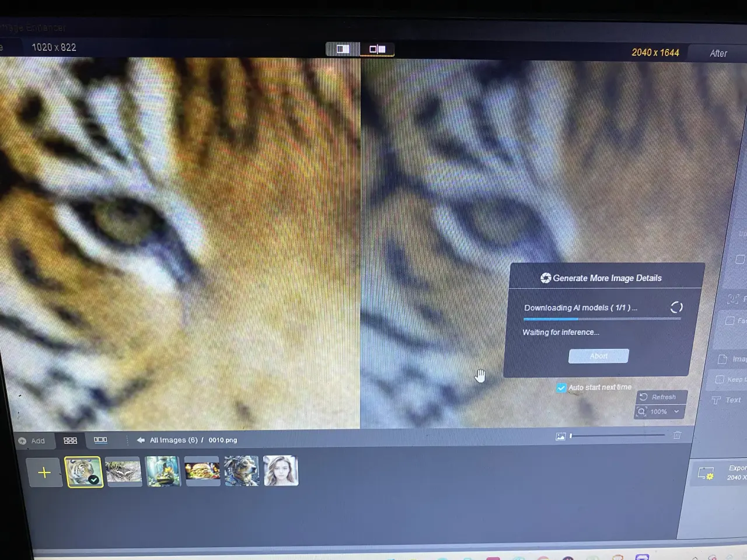
Task: Click the Waiting for inference status text
Action: pos(561,332)
